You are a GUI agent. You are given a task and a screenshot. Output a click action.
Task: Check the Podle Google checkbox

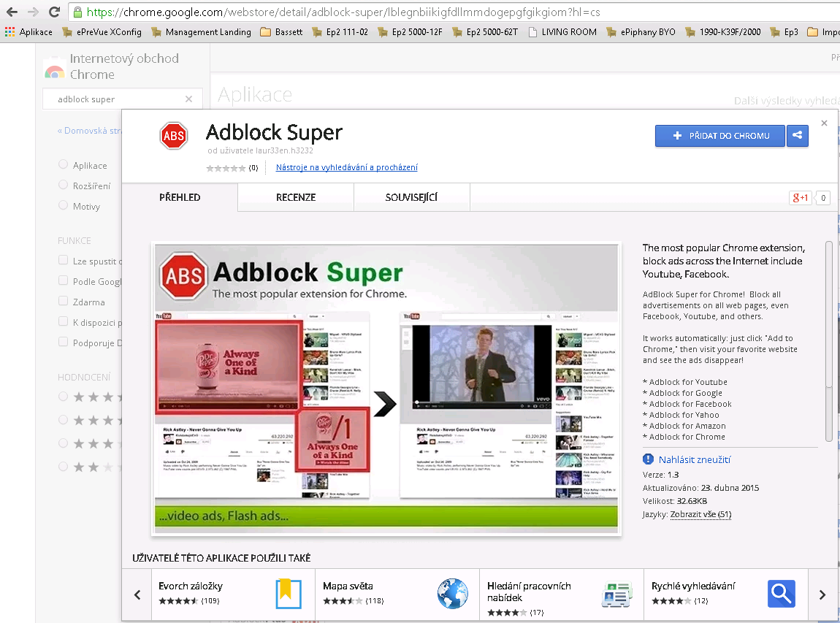(64, 280)
